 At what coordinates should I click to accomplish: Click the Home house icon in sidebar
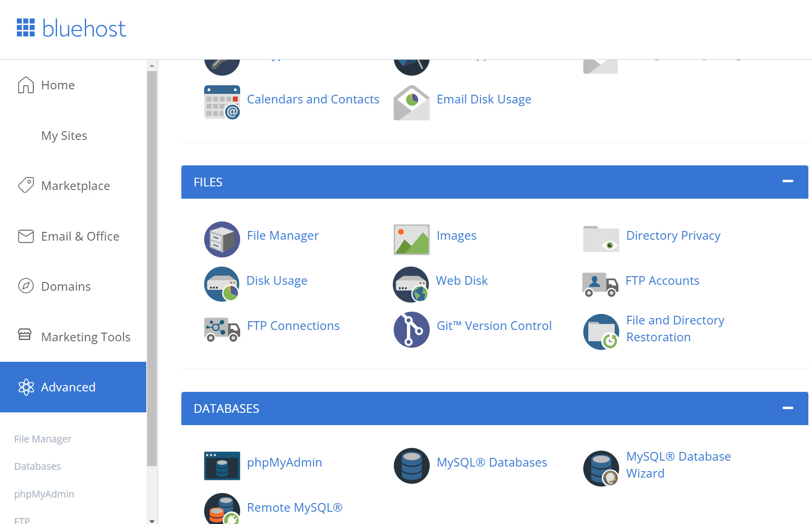26,85
